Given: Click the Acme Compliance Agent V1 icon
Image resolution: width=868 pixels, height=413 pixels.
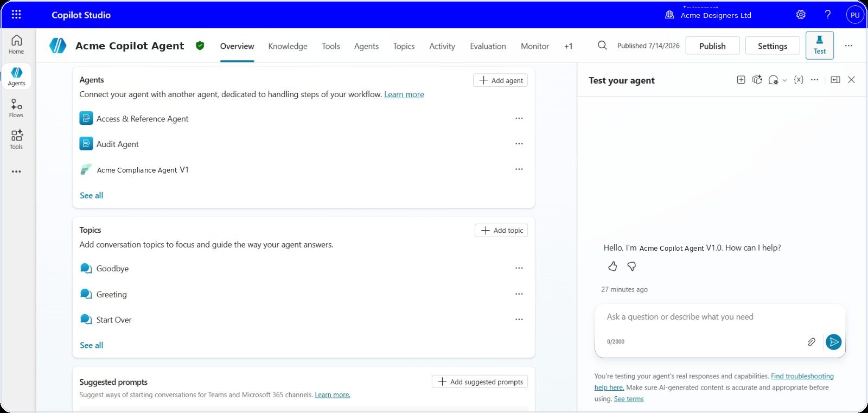Looking at the screenshot, I should click(86, 169).
